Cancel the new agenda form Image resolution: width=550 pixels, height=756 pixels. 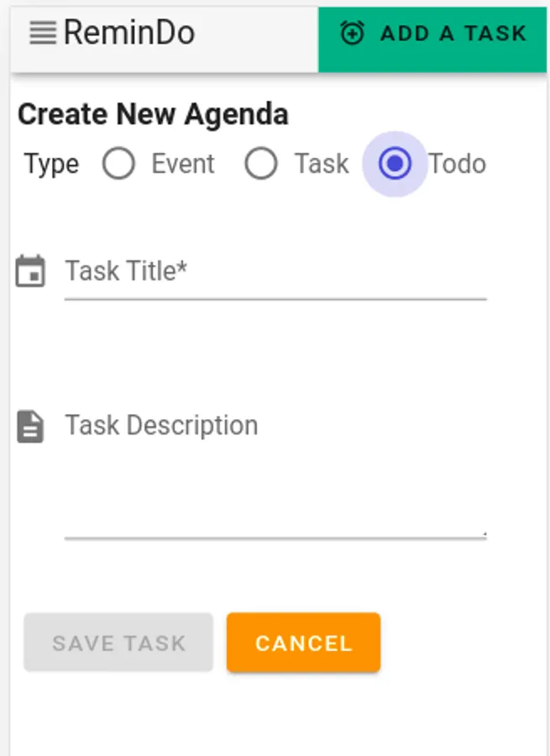[303, 643]
